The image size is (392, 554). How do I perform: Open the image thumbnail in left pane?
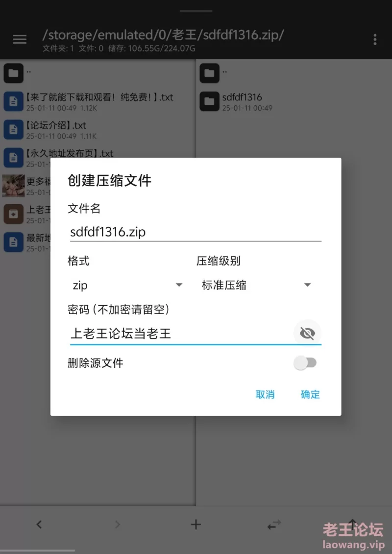(13, 186)
